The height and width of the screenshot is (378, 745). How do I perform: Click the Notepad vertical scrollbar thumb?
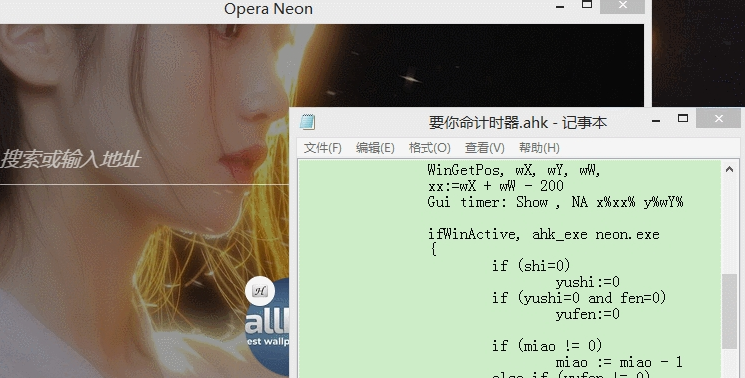coord(729,312)
